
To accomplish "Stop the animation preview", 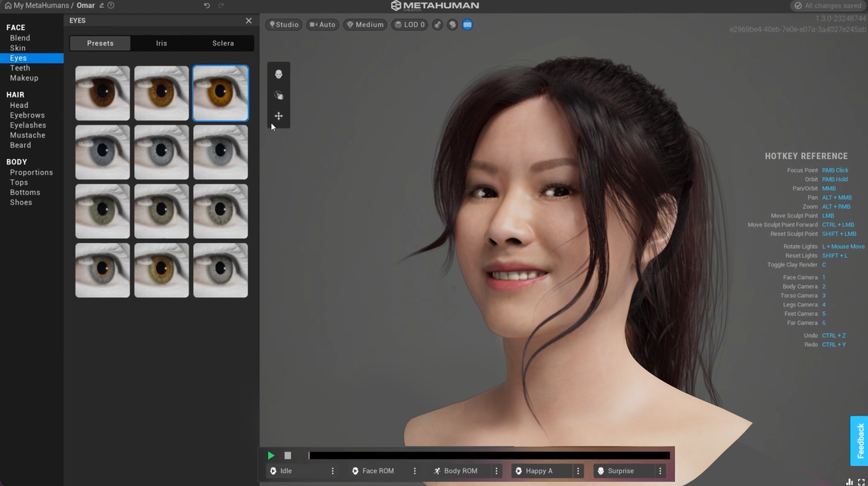I will click(288, 455).
